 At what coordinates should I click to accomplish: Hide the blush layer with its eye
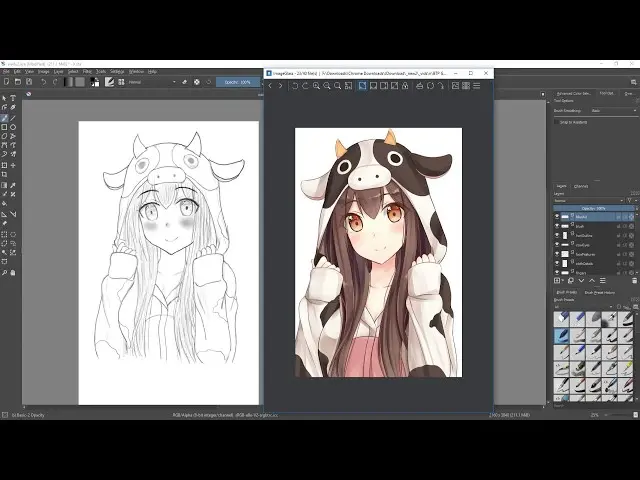click(557, 226)
